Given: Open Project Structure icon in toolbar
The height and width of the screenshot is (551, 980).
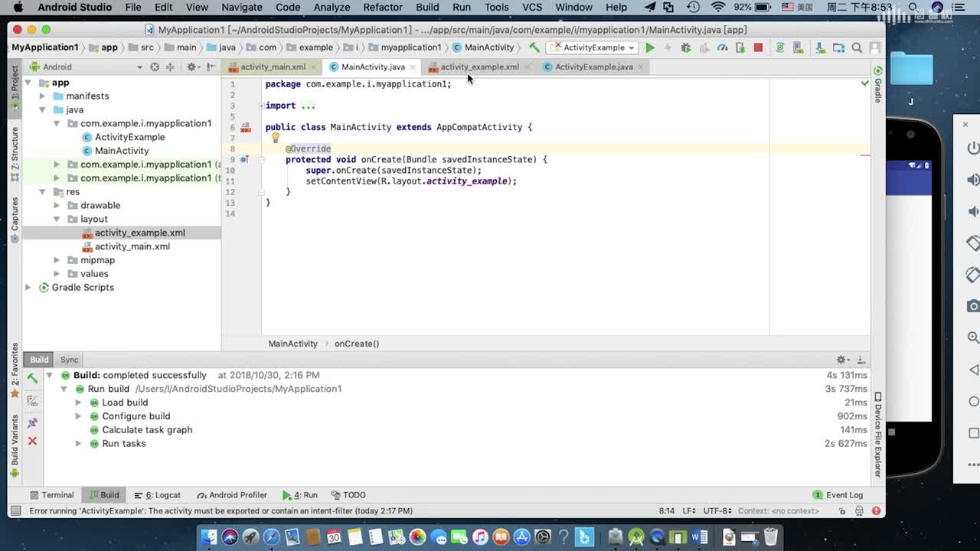Looking at the screenshot, I should [x=838, y=47].
